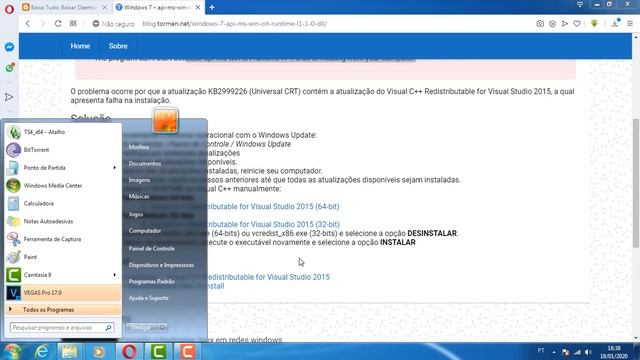Image resolution: width=640 pixels, height=360 pixels.
Task: Click the user account picture
Action: [x=165, y=120]
